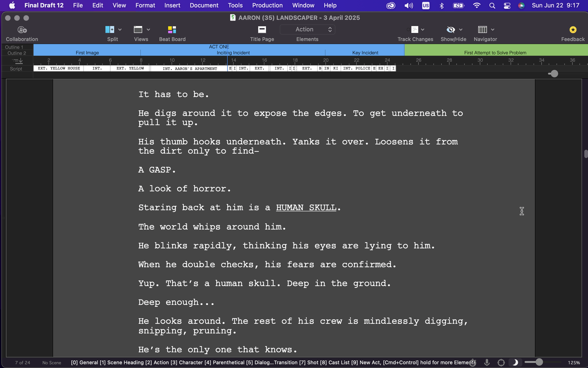Image resolution: width=588 pixels, height=368 pixels.
Task: Expand the Views dropdown arrow
Action: 148,30
